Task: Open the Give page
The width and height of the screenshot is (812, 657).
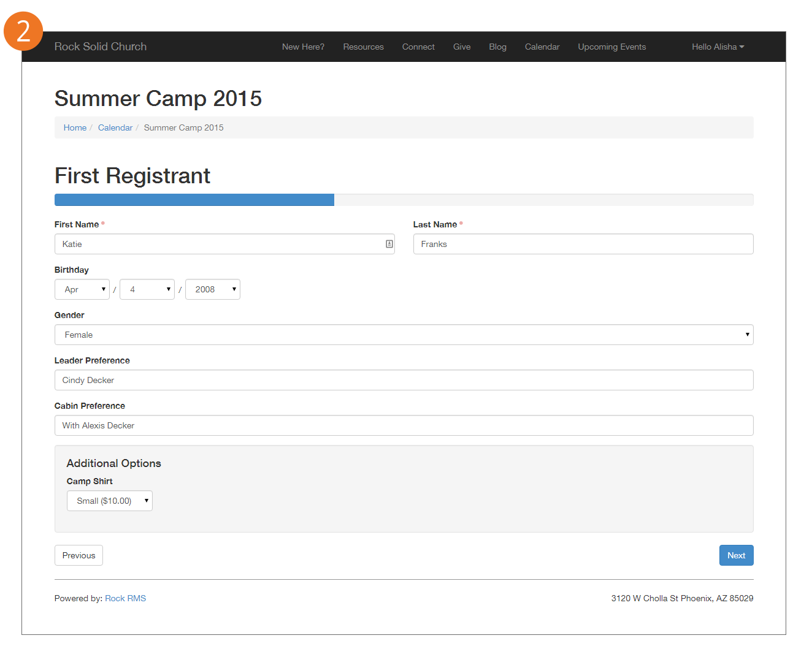Action: point(462,47)
